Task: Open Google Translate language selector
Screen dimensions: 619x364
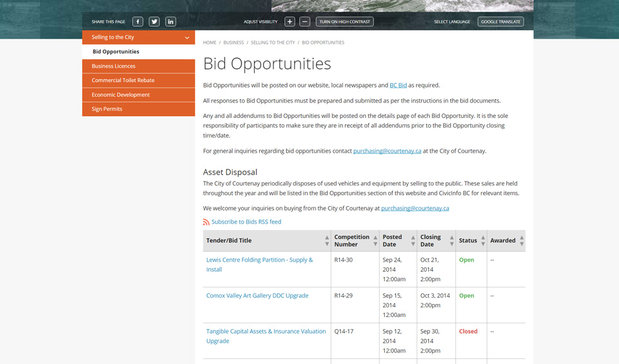Action: pyautogui.click(x=500, y=21)
